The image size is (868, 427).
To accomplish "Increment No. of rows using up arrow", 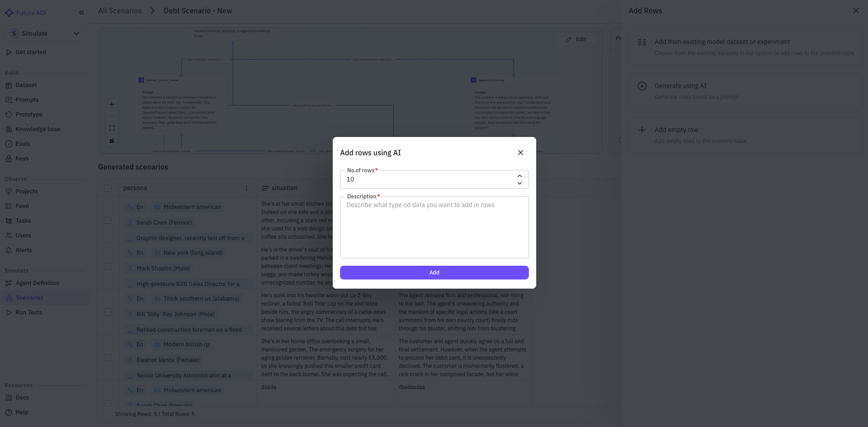I will (x=520, y=175).
